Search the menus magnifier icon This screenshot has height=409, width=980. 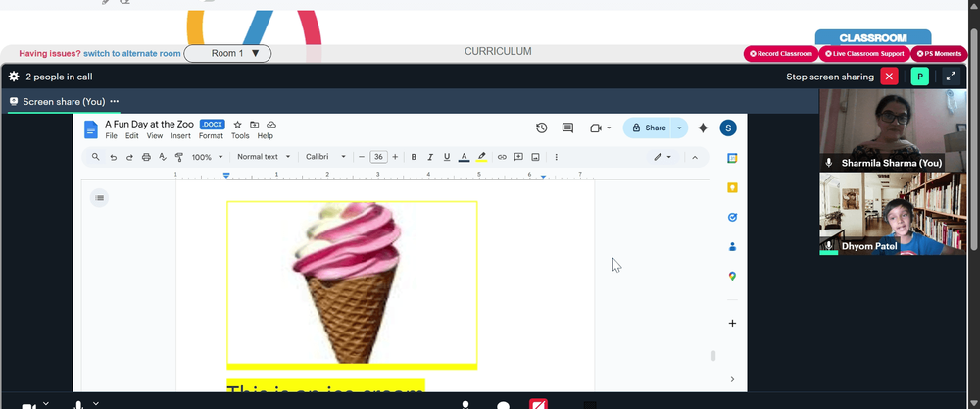pos(96,157)
